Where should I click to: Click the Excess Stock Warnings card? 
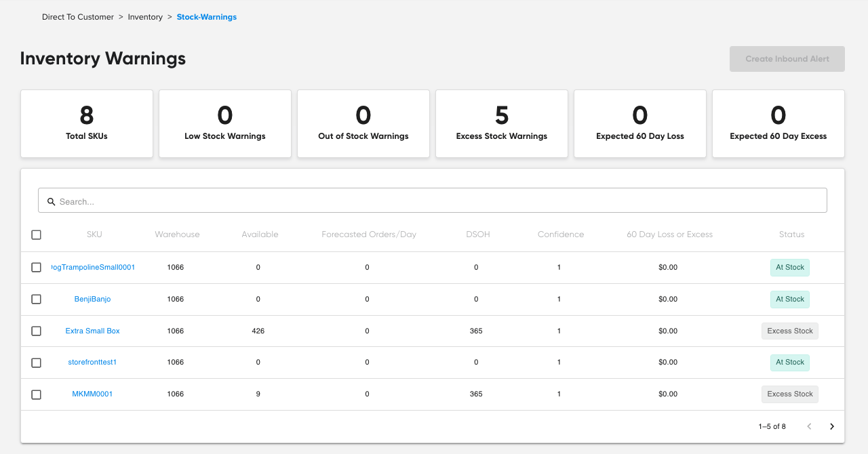point(501,124)
